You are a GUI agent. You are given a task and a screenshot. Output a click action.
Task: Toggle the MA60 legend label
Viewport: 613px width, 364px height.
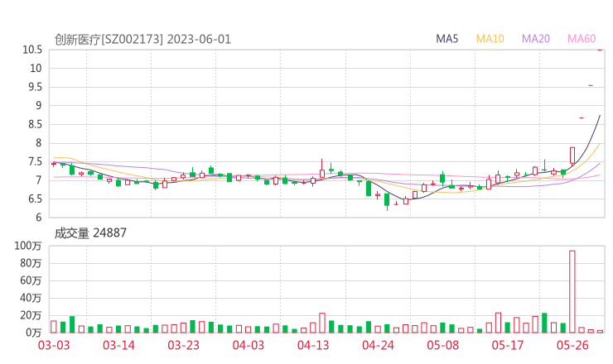[x=582, y=39]
